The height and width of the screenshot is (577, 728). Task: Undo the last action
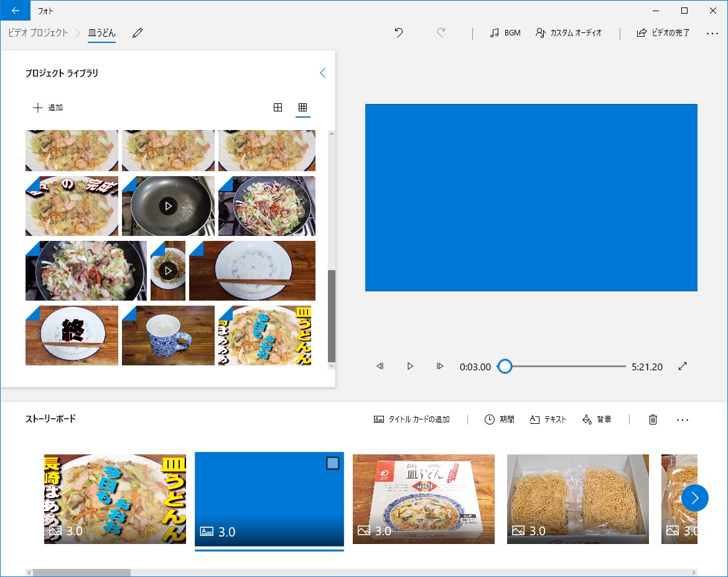pos(399,32)
